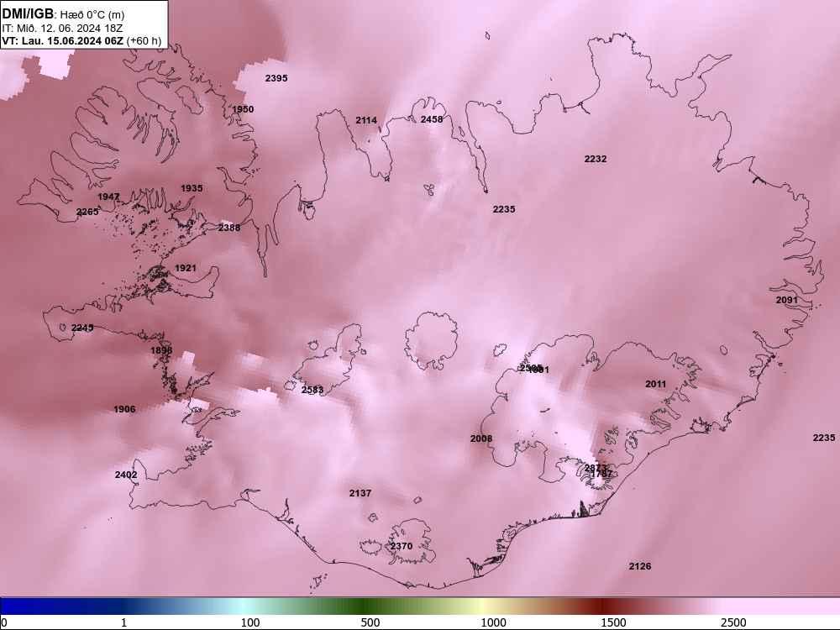Click the IT: Mið. 12. 06. 2024 18Z line

coord(62,28)
